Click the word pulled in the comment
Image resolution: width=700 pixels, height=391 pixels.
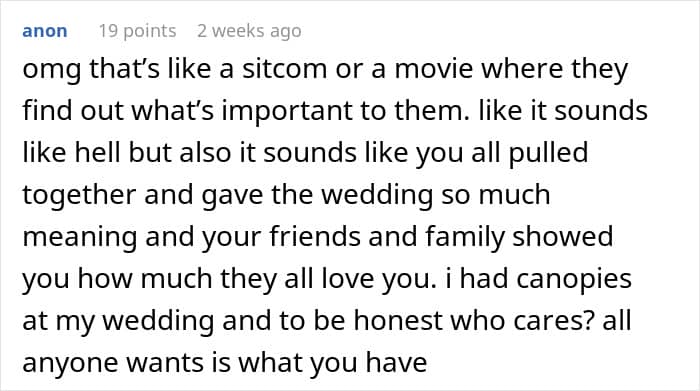pos(548,154)
